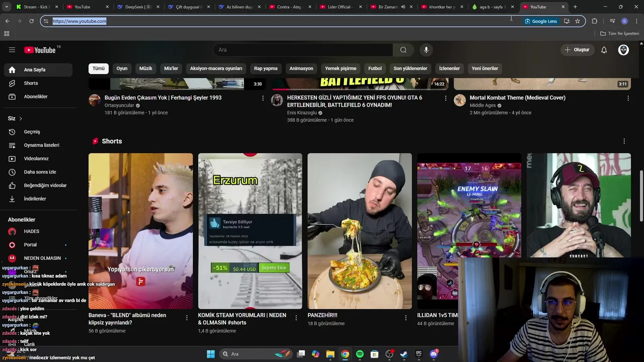Open the notifications bell

click(x=604, y=50)
